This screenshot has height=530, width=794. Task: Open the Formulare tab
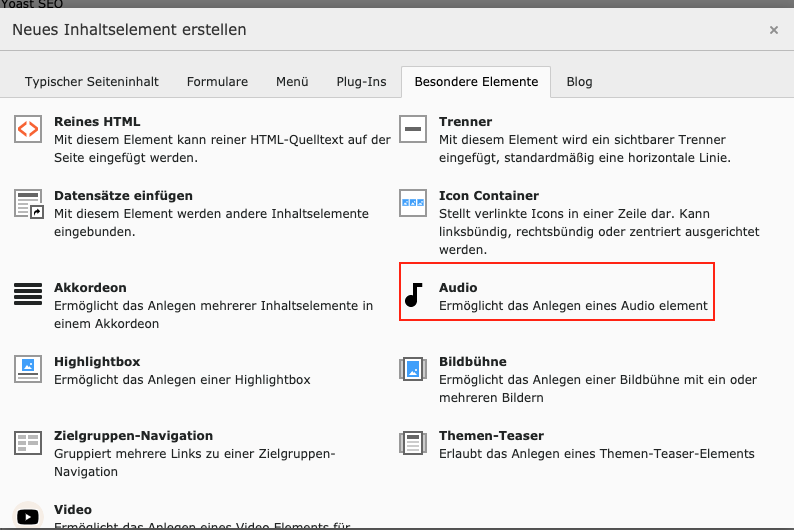coord(217,82)
